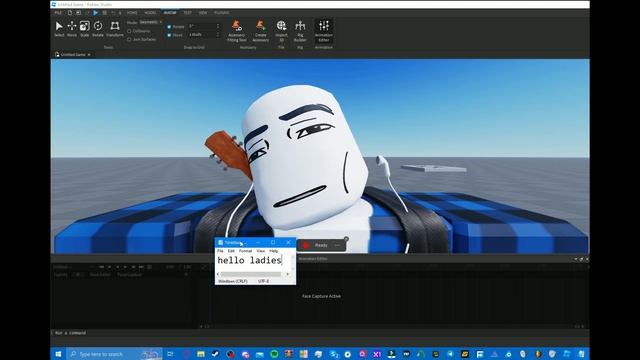
Task: Open the Mode Geometric dropdown
Action: click(151, 22)
